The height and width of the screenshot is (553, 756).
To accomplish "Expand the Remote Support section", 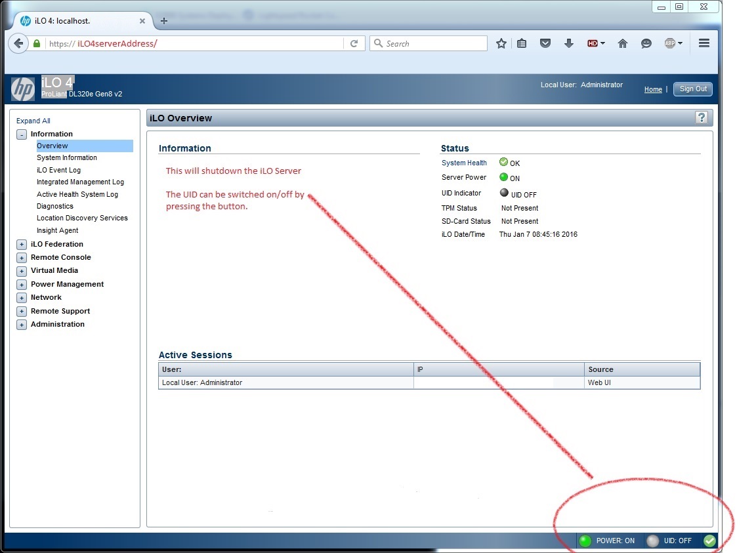I will (22, 312).
